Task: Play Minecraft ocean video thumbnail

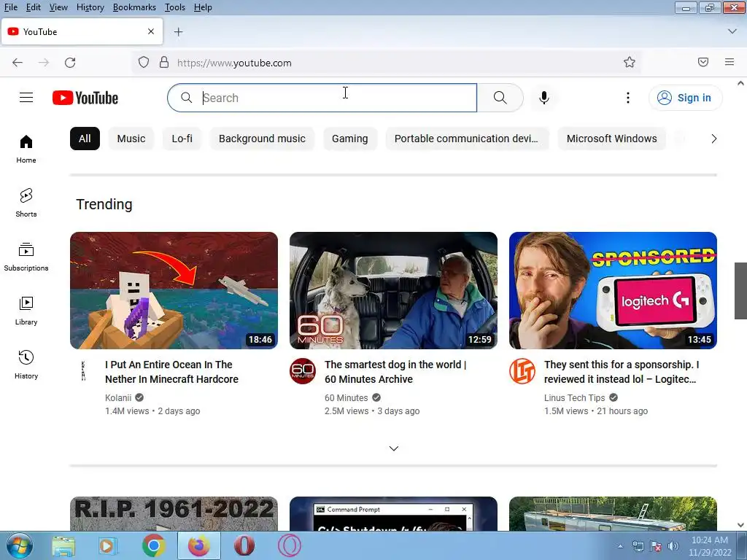Action: pos(174,290)
